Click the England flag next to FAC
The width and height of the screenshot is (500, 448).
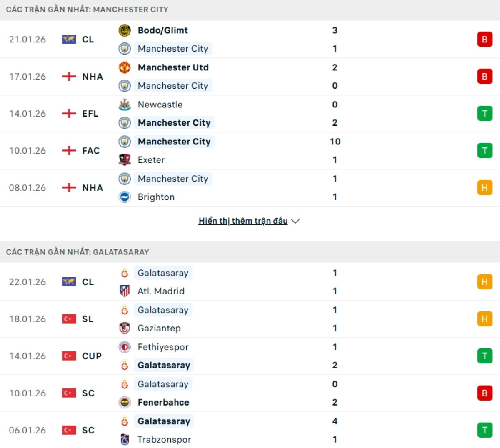[69, 150]
